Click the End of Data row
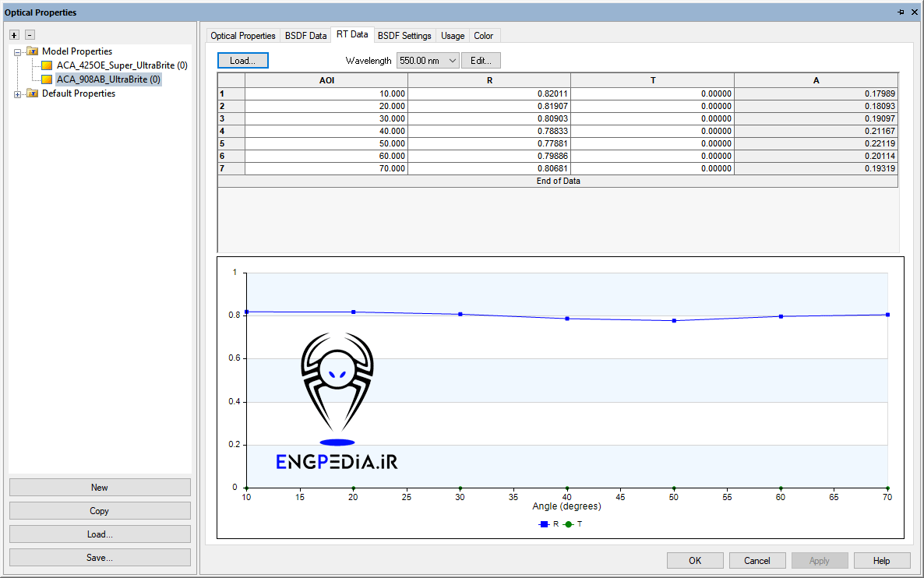The height and width of the screenshot is (578, 924). (x=558, y=181)
